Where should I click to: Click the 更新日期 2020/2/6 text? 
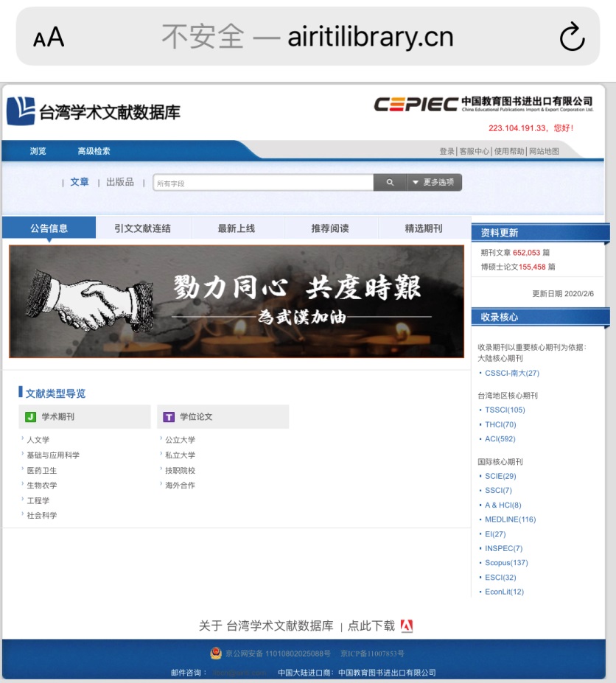tap(563, 293)
